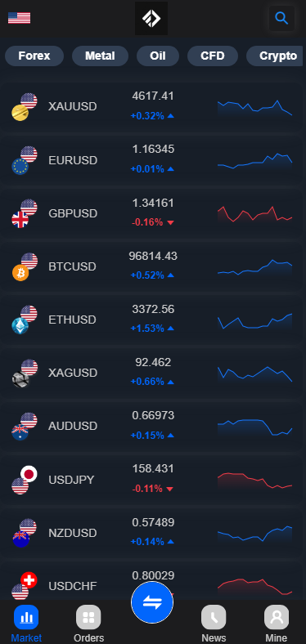Screen dimensions: 306x644
Task: Select the Oil category chip
Action: click(158, 56)
